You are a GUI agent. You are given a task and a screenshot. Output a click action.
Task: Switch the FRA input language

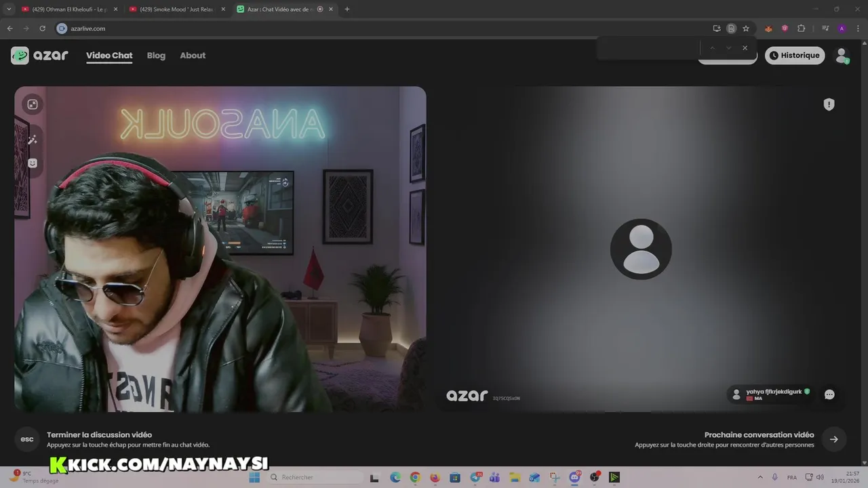pos(792,477)
